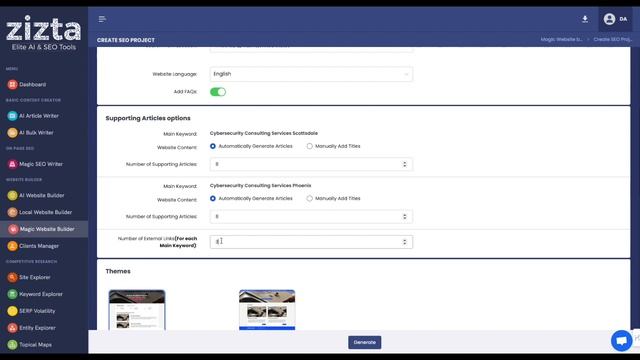Viewport: 640px width, 360px height.
Task: Collapse sidebar with hamburger menu icon
Action: [x=102, y=19]
